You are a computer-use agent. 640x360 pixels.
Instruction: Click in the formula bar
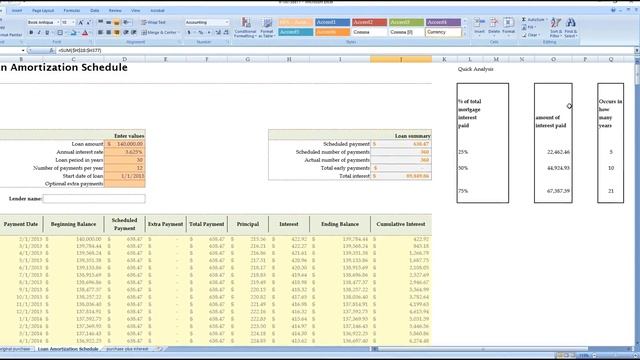(345, 51)
